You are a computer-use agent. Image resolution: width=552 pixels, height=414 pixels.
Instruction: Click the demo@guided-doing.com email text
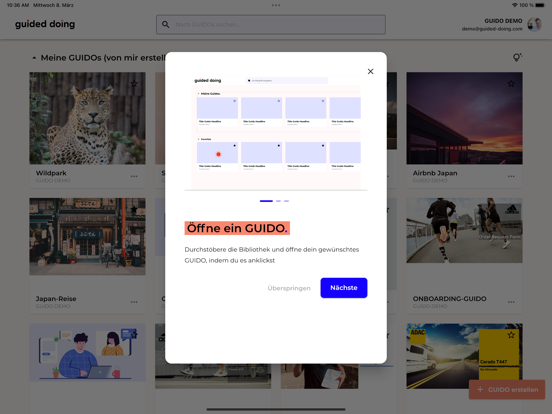point(492,29)
